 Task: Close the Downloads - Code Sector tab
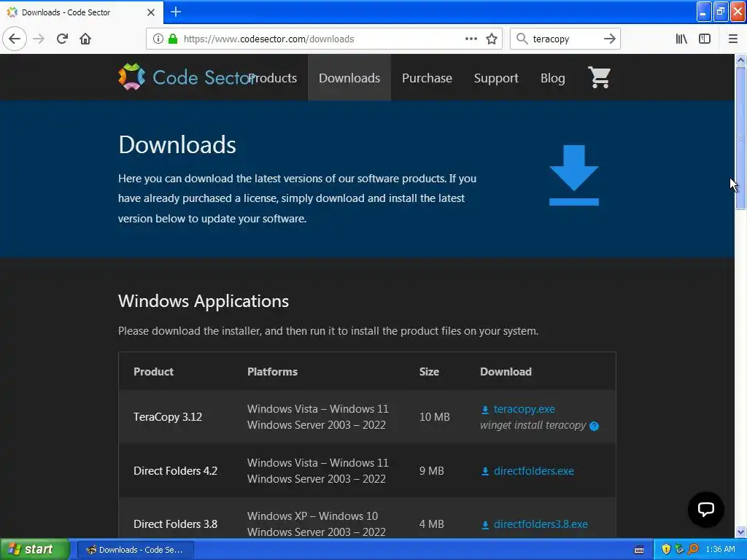click(151, 12)
